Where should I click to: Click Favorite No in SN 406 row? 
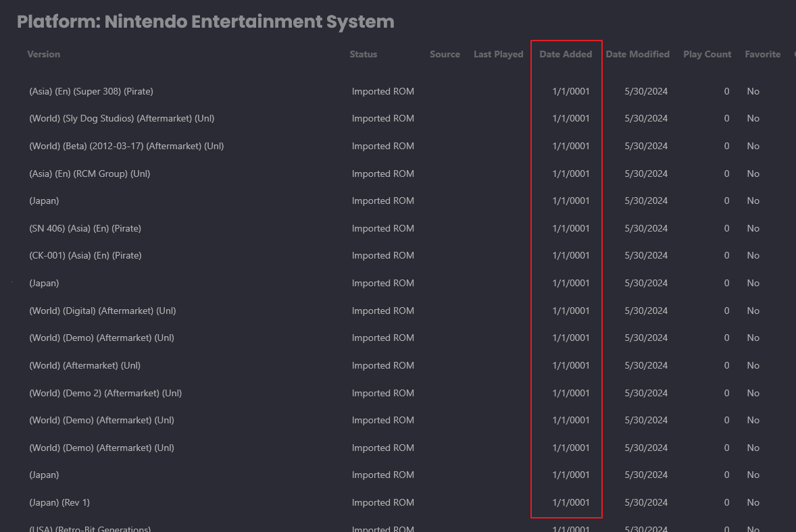(x=753, y=228)
